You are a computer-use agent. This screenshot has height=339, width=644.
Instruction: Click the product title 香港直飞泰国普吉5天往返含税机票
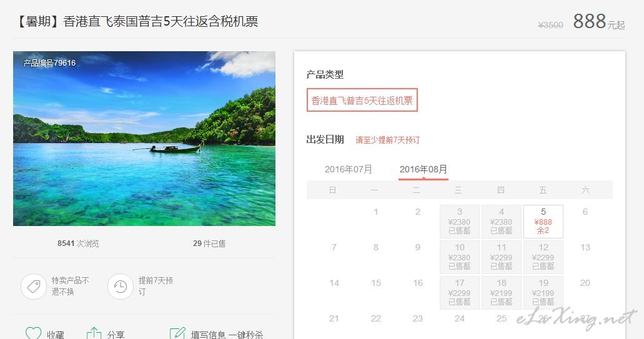pos(160,21)
